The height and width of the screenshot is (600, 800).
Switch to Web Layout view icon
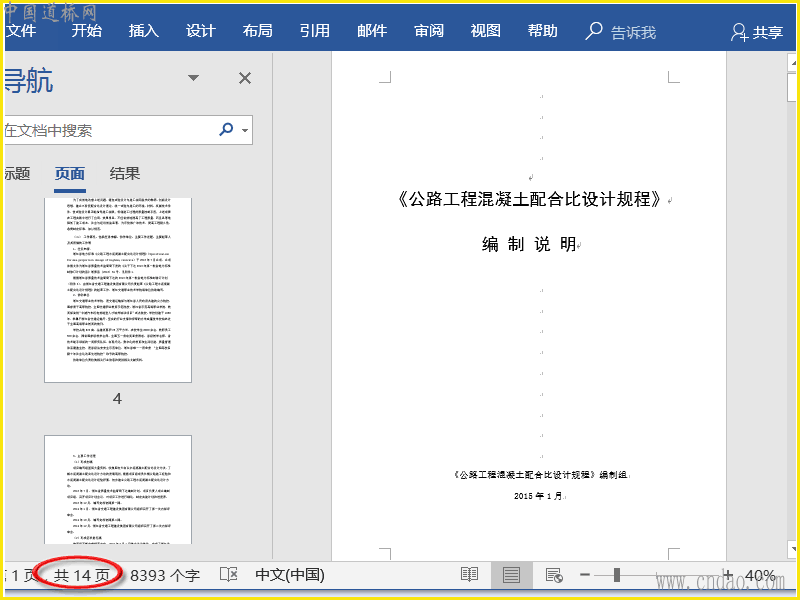pos(554,574)
